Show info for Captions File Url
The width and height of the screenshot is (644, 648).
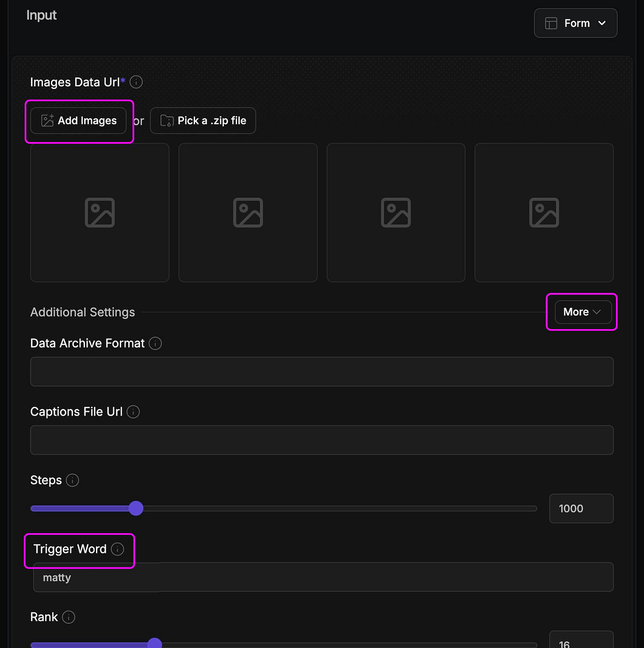click(x=133, y=412)
